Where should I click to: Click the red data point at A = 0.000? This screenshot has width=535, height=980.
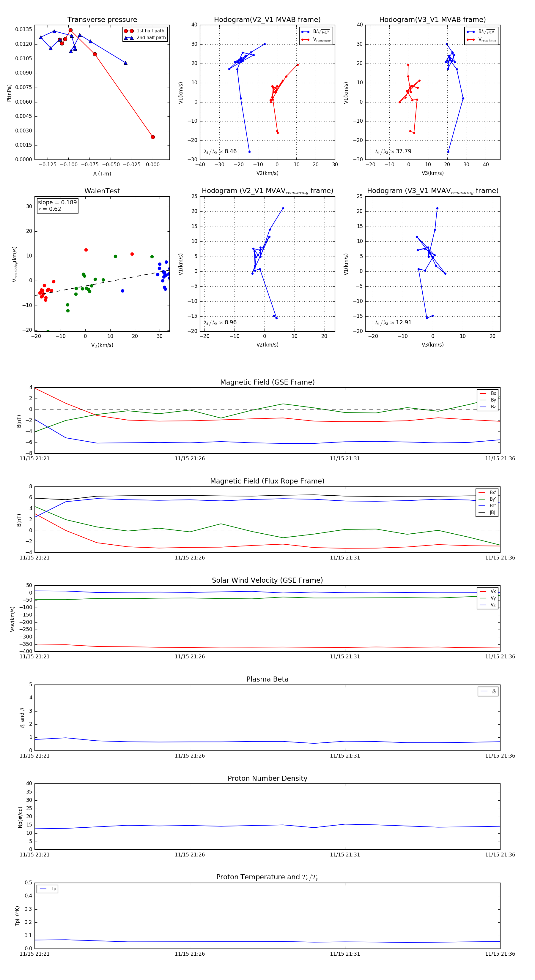(153, 137)
